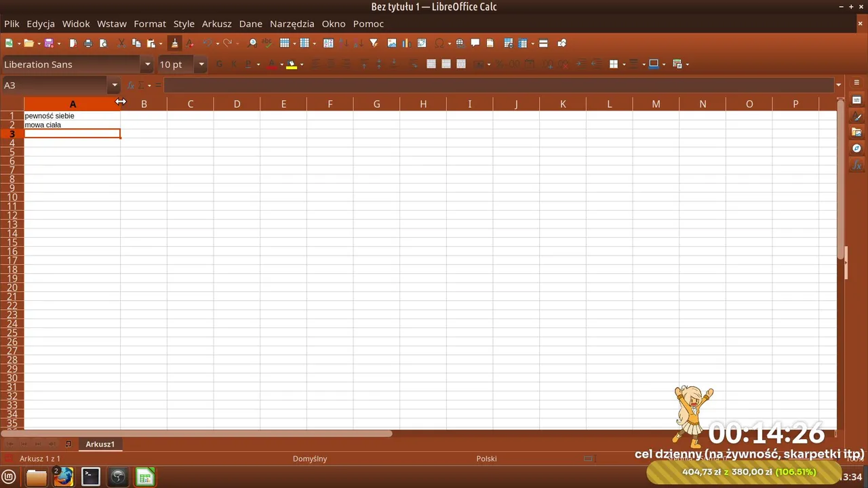Open Functions panel in sidebar
Image resolution: width=868 pixels, height=488 pixels.
point(856,165)
